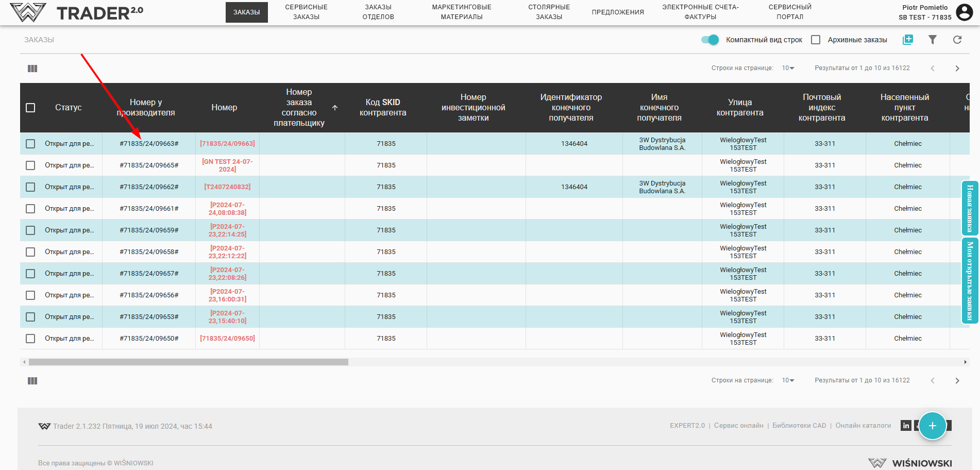Check the archived orders checkbox
This screenshot has height=470, width=980.
click(x=816, y=40)
